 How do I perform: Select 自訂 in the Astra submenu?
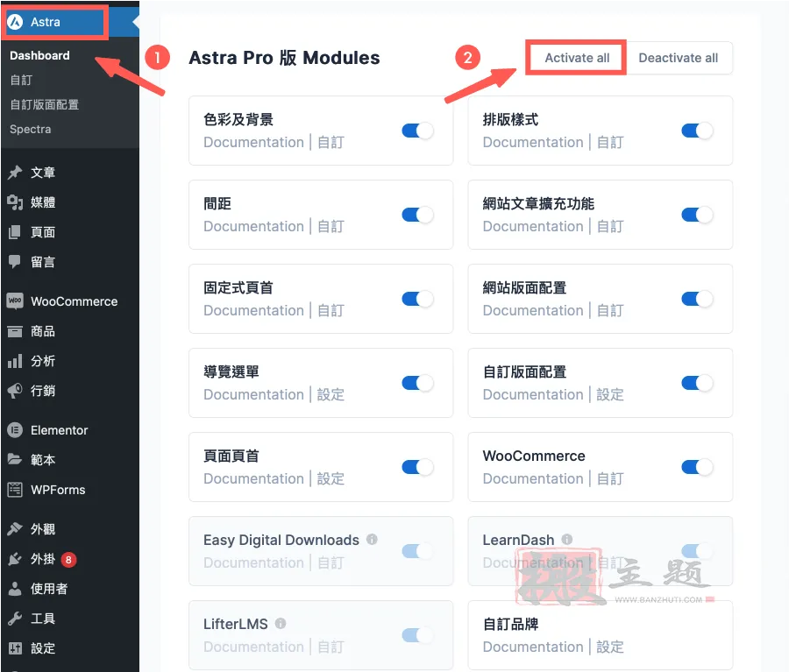21,80
